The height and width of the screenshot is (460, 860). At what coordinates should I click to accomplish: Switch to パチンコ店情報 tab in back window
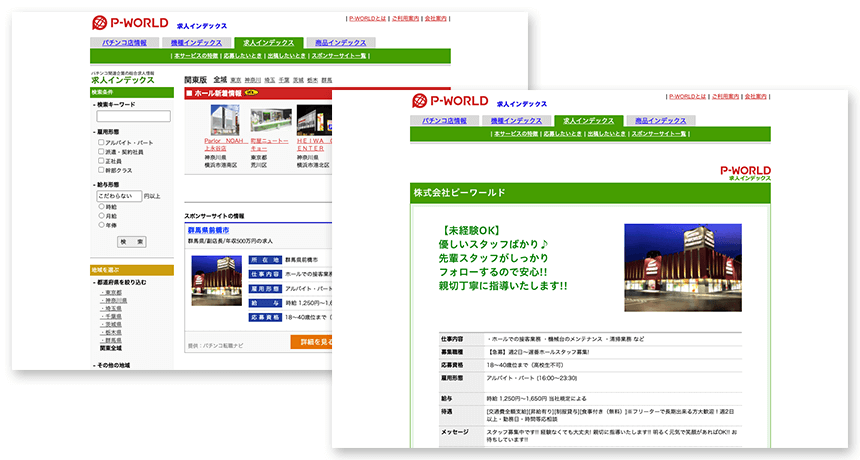tap(124, 43)
